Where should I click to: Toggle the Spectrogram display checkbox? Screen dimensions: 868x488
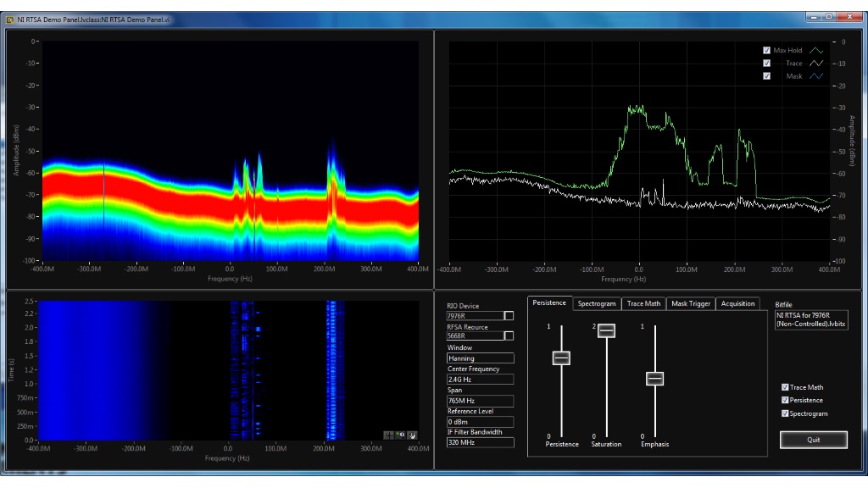(x=785, y=413)
